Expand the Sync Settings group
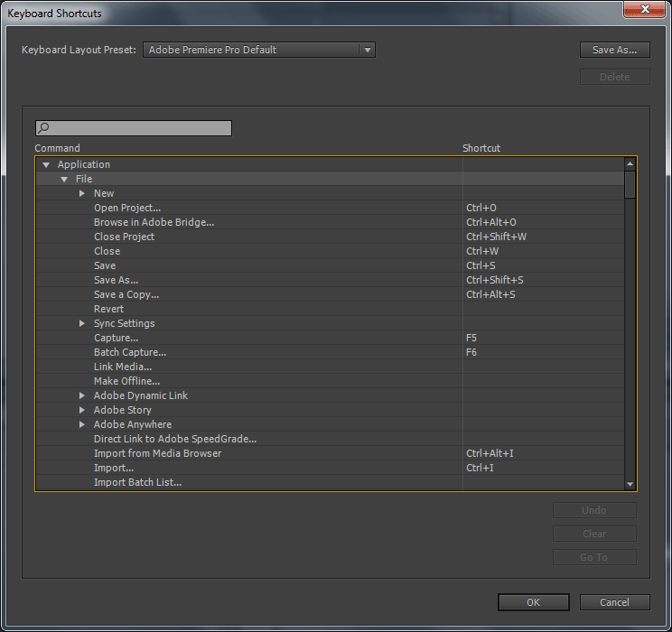The image size is (672, 632). pos(82,323)
